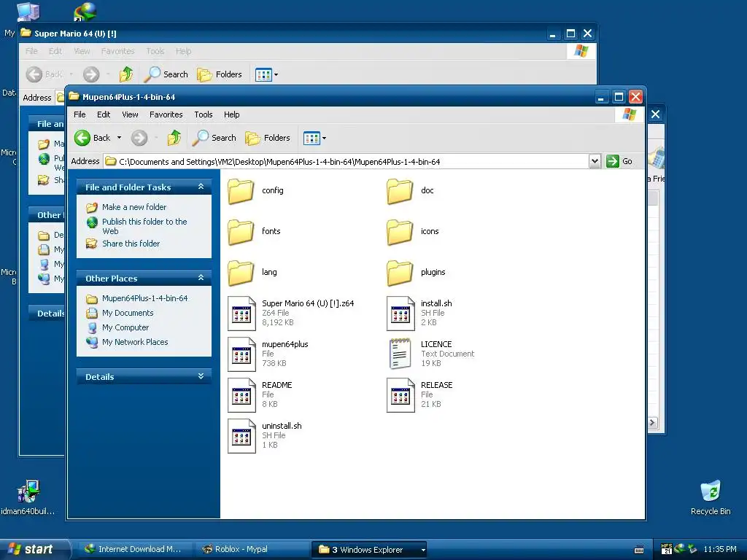Go to Mupen64Plus-1-4-bin-64 in Other Places
The width and height of the screenshot is (747, 560).
tap(145, 298)
